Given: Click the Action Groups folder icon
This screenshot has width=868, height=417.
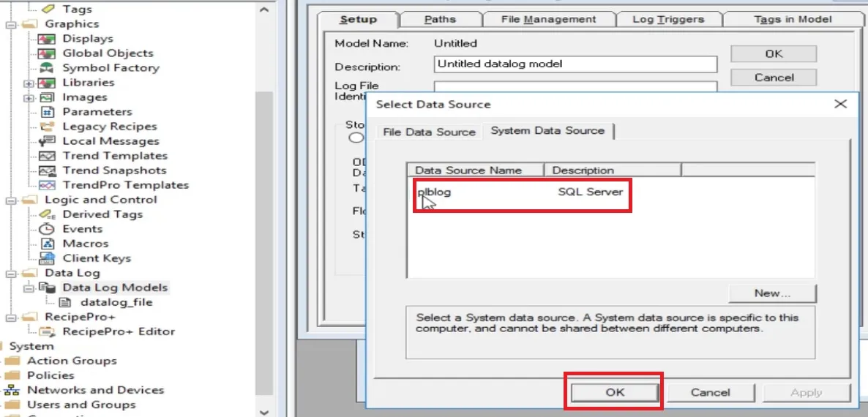Looking at the screenshot, I should click(x=12, y=361).
